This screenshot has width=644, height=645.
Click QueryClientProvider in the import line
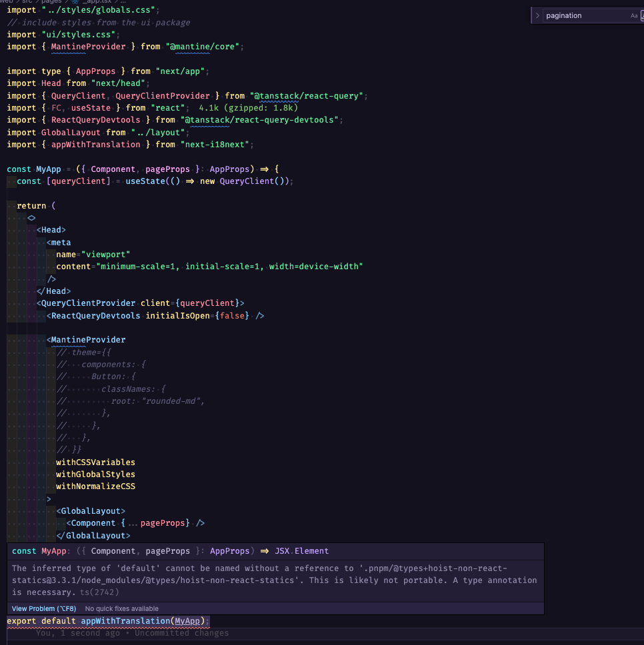point(163,96)
